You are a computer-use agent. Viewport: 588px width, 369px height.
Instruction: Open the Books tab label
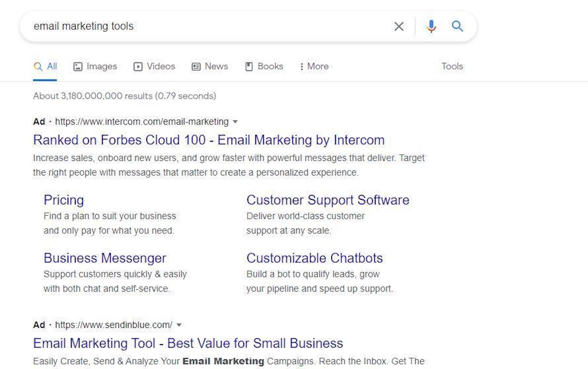pos(270,66)
